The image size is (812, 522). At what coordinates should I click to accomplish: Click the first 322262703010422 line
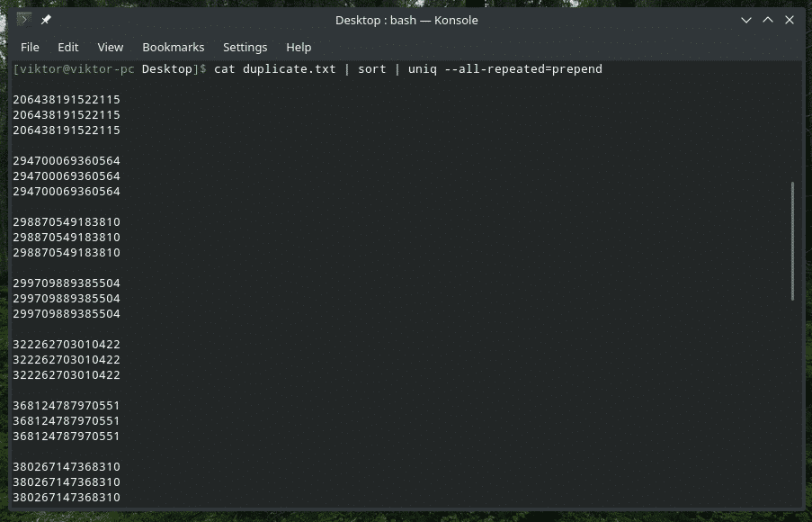[x=67, y=344]
